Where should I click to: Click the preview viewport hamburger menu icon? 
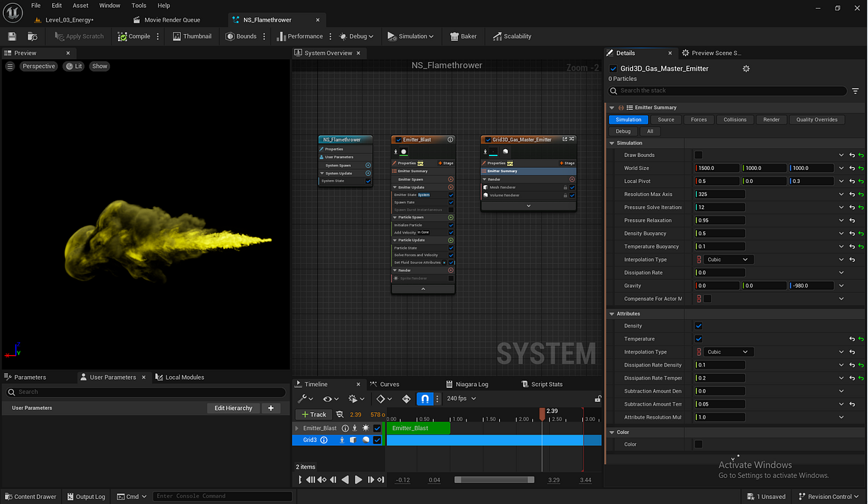click(x=10, y=66)
